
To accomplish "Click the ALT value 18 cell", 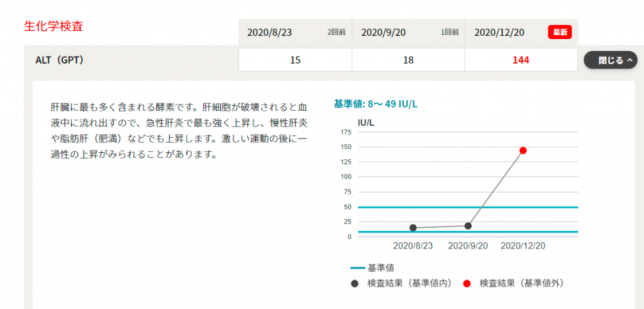I will click(408, 60).
